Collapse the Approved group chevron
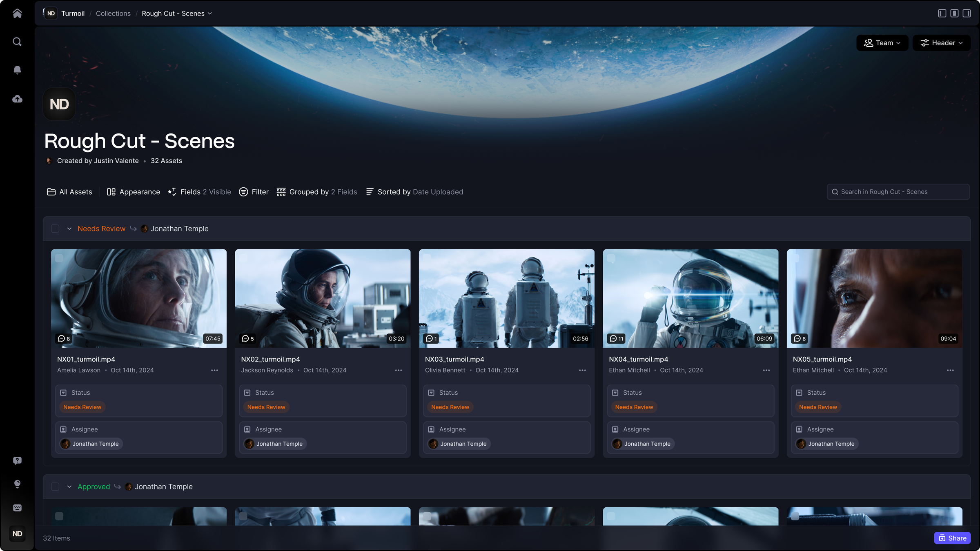The image size is (980, 551). [69, 487]
